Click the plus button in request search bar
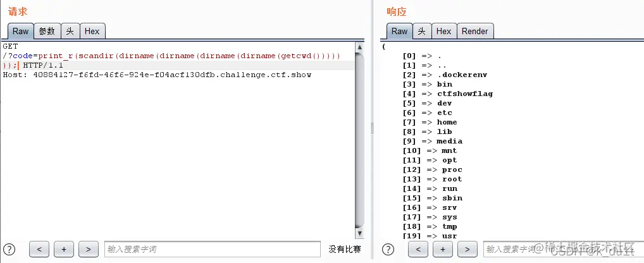644x263 pixels. [64, 249]
